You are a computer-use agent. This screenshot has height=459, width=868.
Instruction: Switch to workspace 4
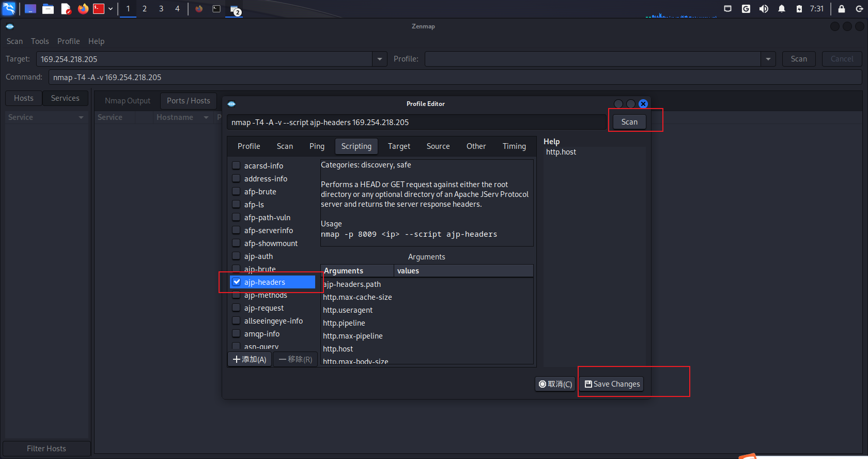[177, 9]
